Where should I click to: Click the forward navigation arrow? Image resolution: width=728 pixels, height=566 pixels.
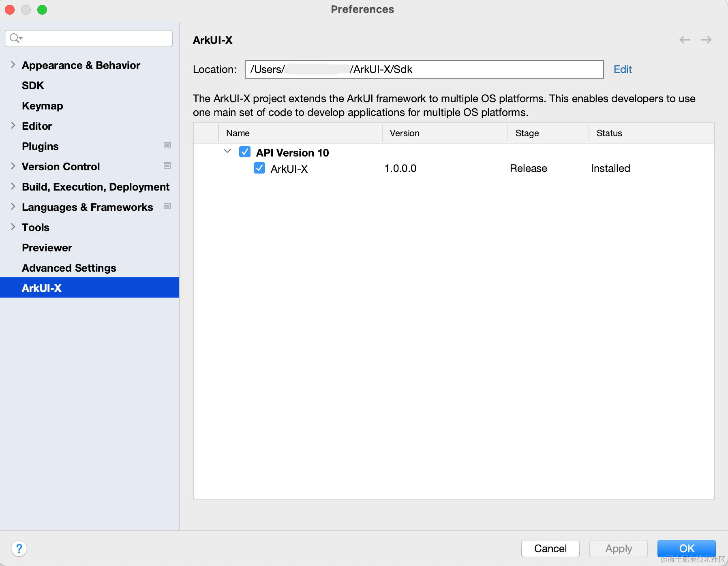click(x=707, y=40)
